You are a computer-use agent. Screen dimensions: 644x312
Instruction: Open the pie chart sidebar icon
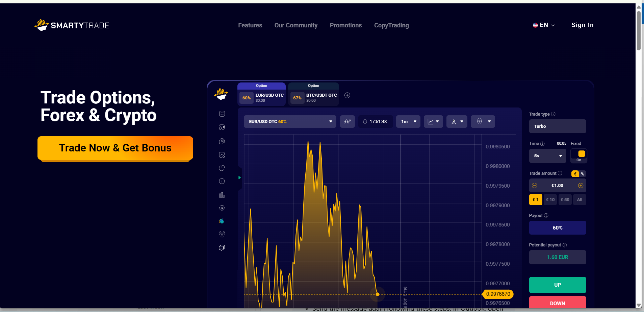click(222, 168)
